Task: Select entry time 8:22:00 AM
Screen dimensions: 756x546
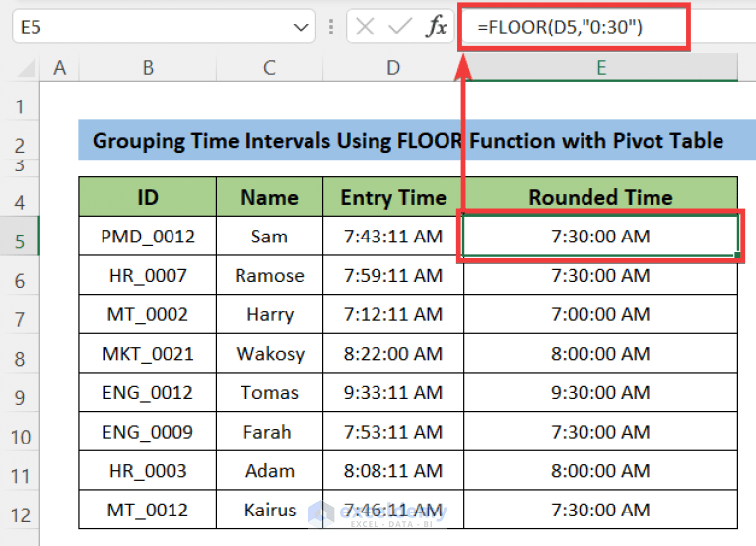Action: (x=393, y=353)
